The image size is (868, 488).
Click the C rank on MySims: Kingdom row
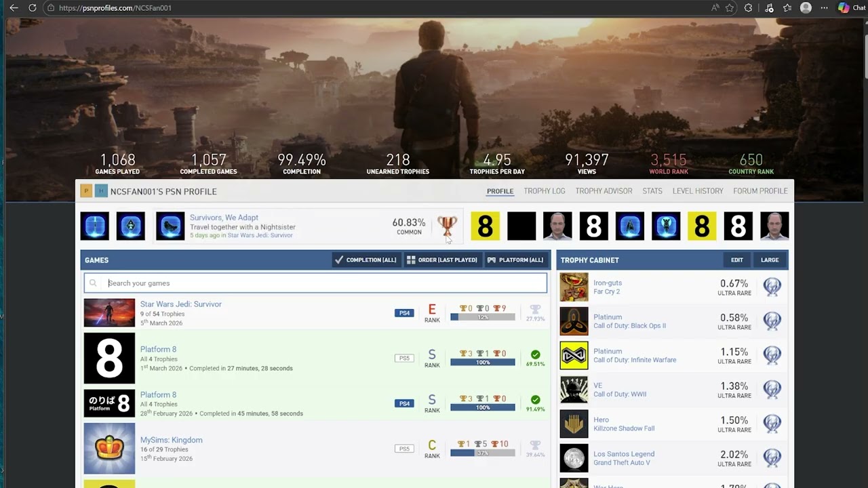pos(432,445)
